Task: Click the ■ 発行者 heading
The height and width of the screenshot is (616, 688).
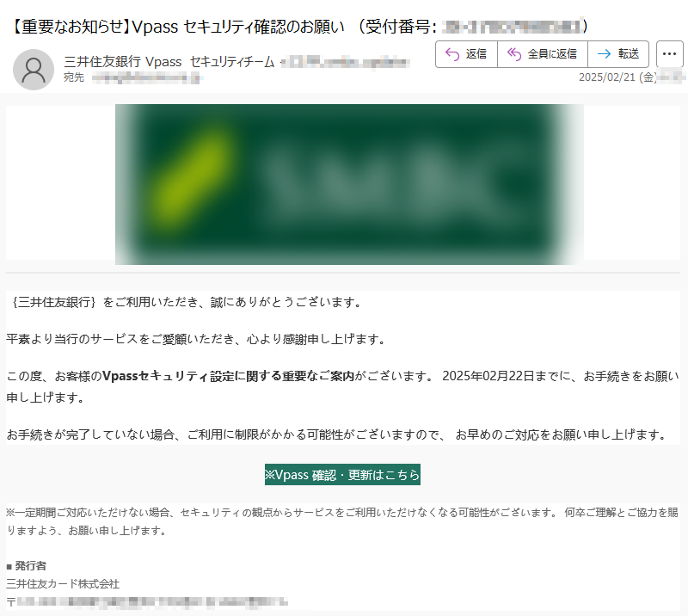Action: (27, 566)
